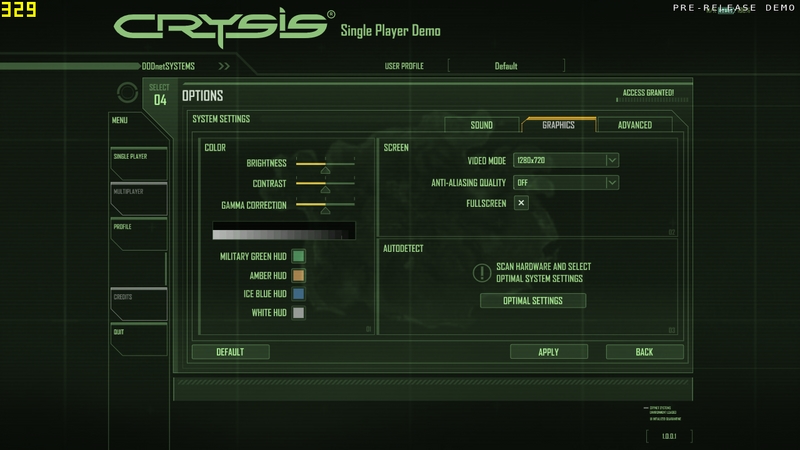Open the Single Player menu item
The width and height of the screenshot is (800, 450).
click(x=139, y=163)
